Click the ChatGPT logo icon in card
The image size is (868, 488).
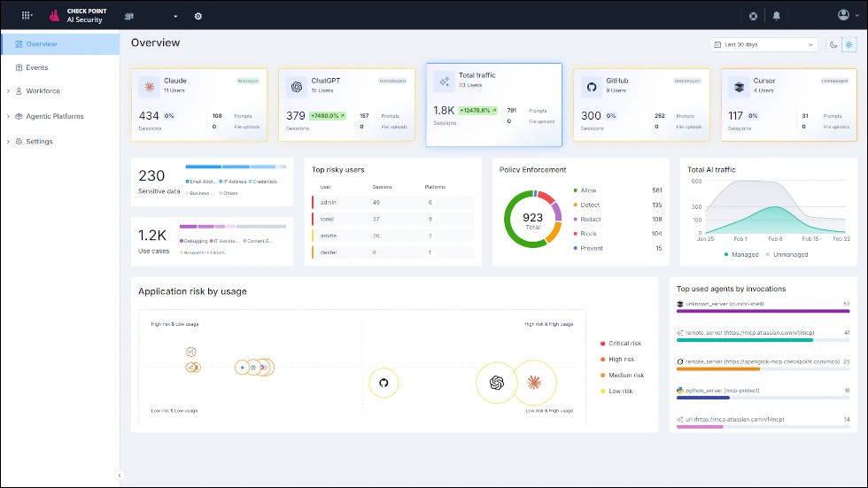click(x=297, y=86)
